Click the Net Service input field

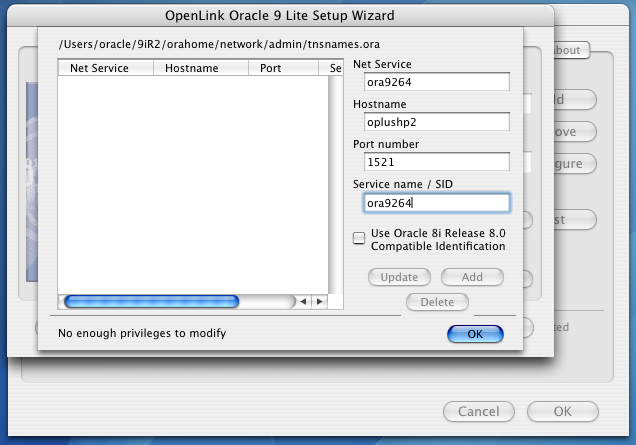click(436, 82)
